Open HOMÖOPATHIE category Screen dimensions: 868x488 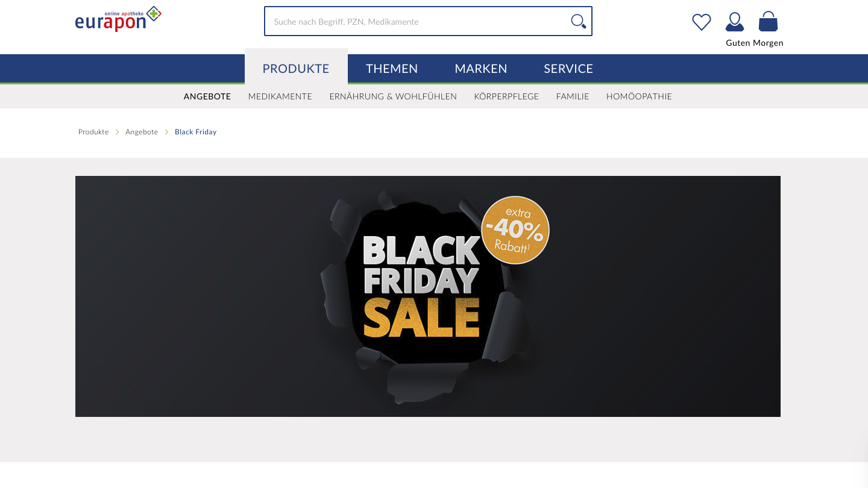point(639,96)
